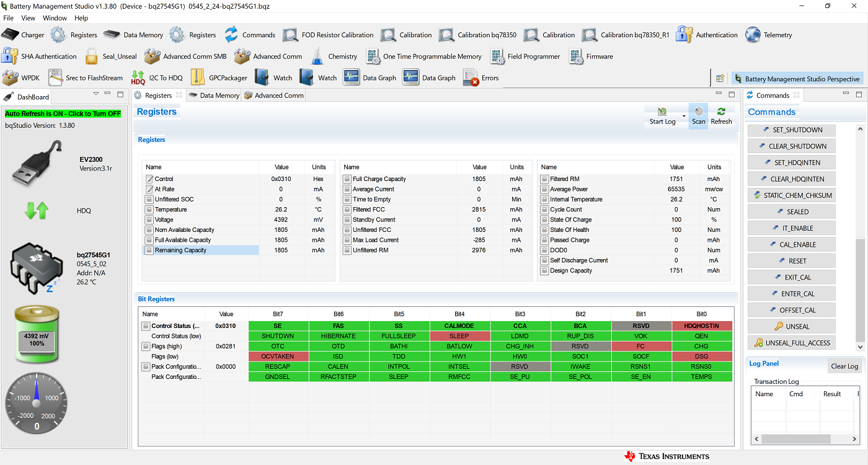
Task: Launch GPCPackager
Action: tap(219, 78)
